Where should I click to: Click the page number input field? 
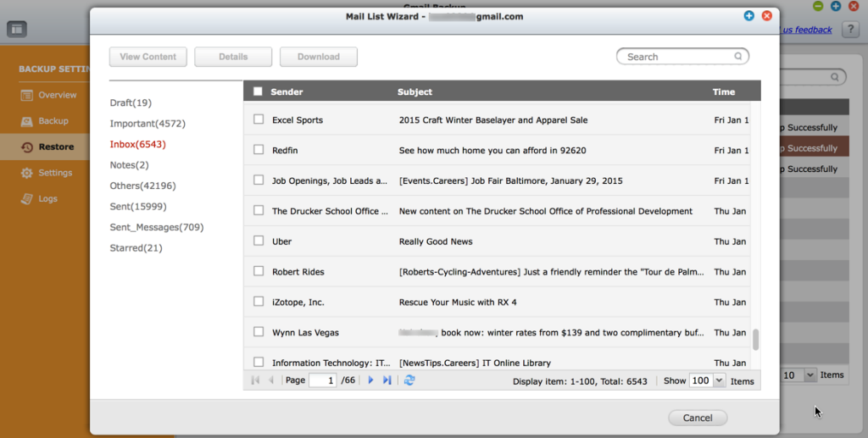322,380
